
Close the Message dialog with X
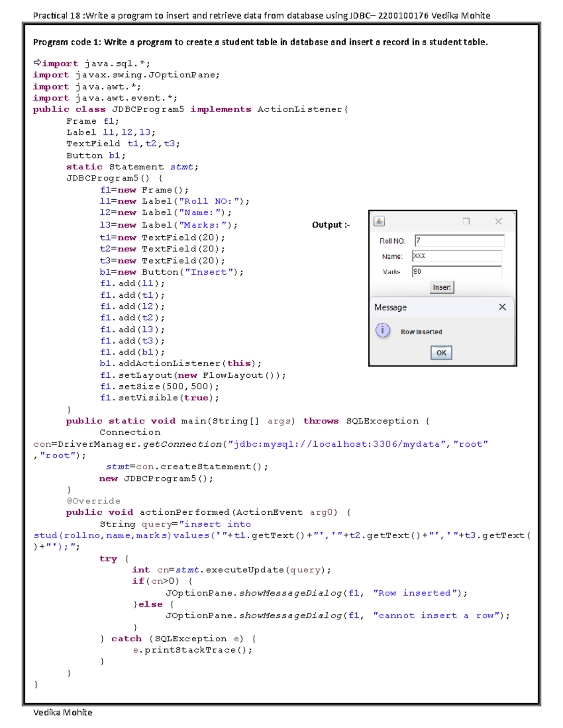coord(502,307)
